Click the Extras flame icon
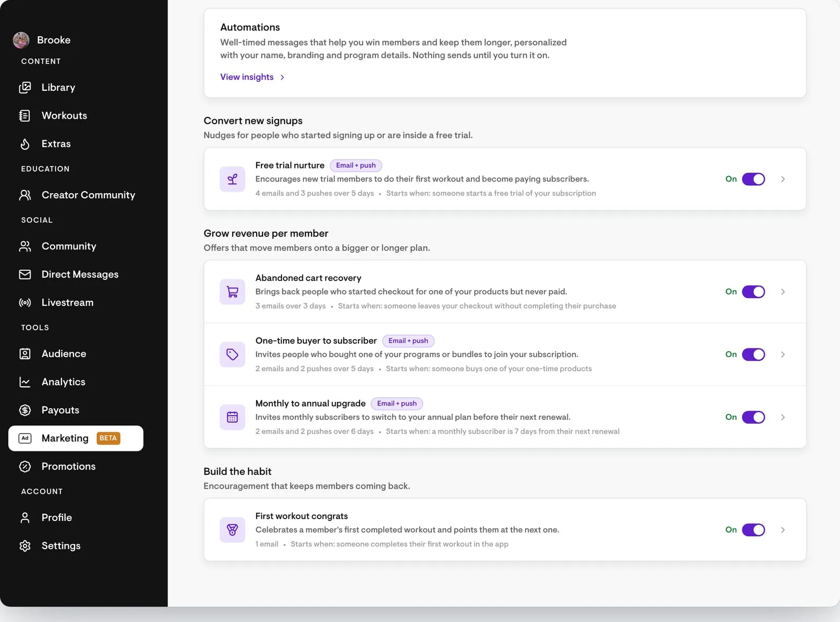 point(25,144)
